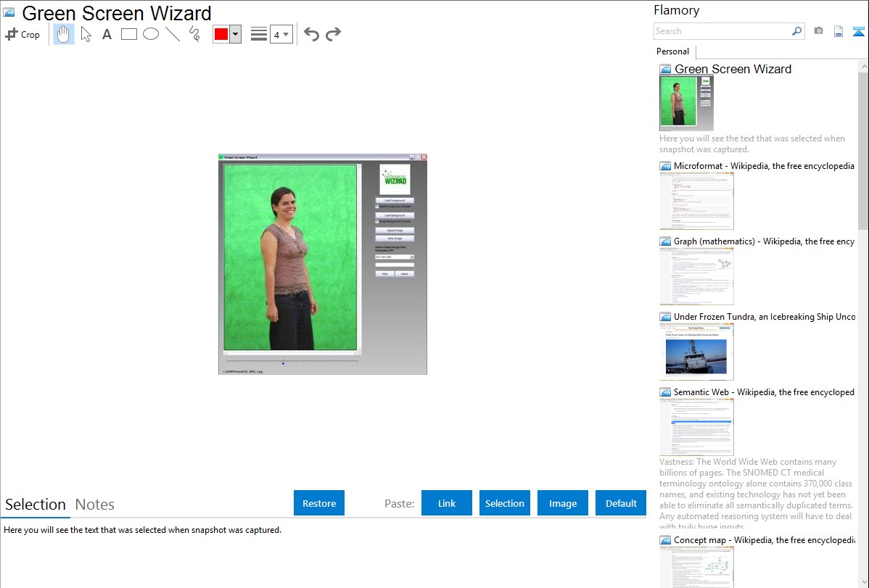Viewport: 869px width, 588px height.
Task: Click the icon beside Under Frozen Tundra entry
Action: point(665,317)
